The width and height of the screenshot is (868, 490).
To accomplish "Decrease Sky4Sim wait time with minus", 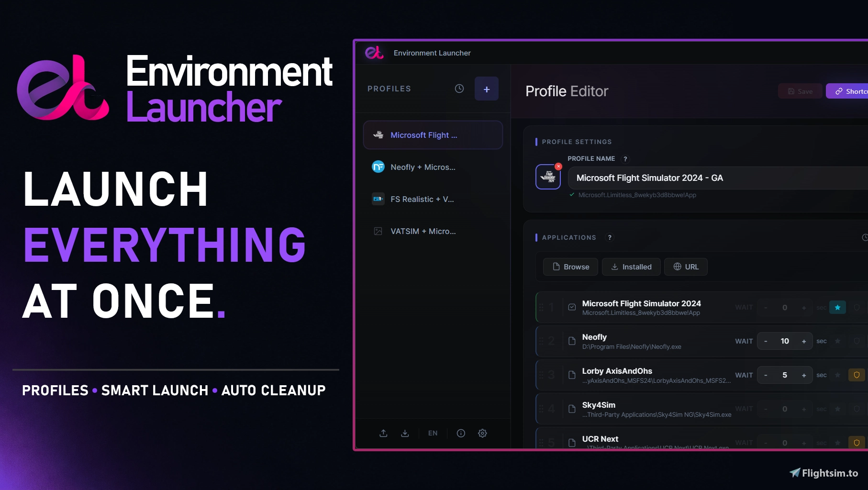I will [766, 409].
